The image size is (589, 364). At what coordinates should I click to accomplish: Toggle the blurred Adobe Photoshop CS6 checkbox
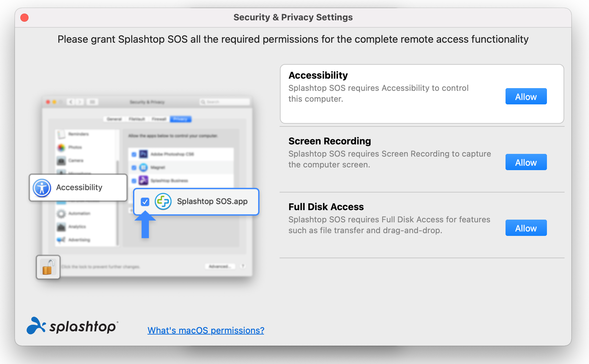click(x=134, y=155)
